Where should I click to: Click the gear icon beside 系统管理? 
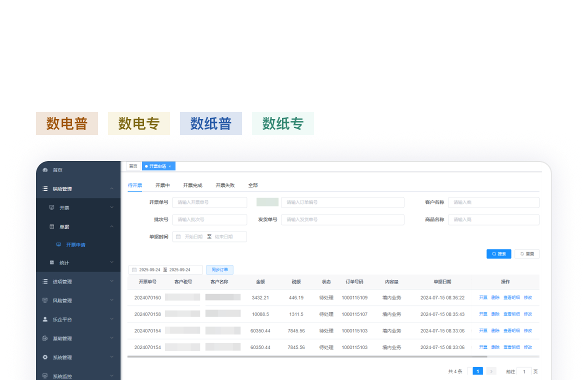point(45,357)
